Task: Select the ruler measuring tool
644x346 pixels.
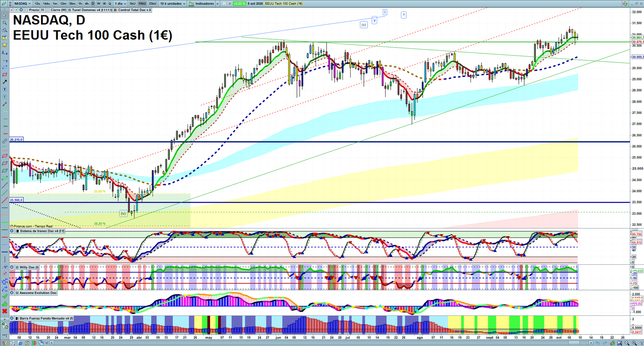Action: tap(4, 141)
